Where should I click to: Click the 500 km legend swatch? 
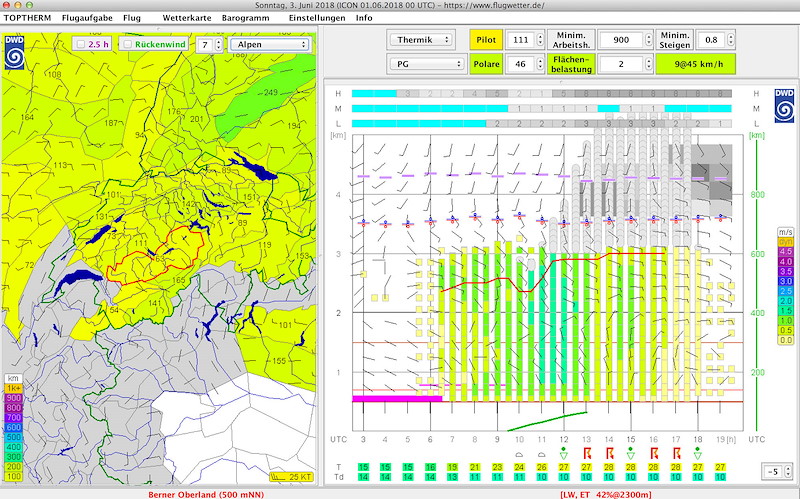coord(14,437)
